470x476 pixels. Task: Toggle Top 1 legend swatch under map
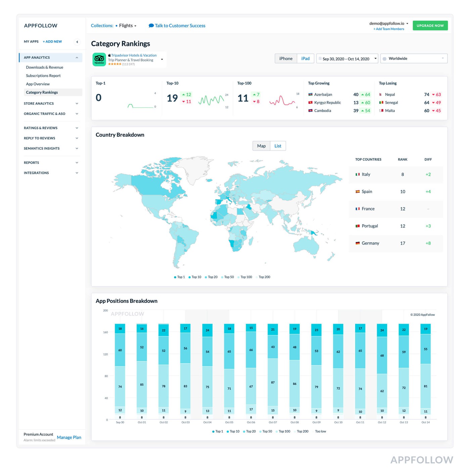pyautogui.click(x=175, y=277)
